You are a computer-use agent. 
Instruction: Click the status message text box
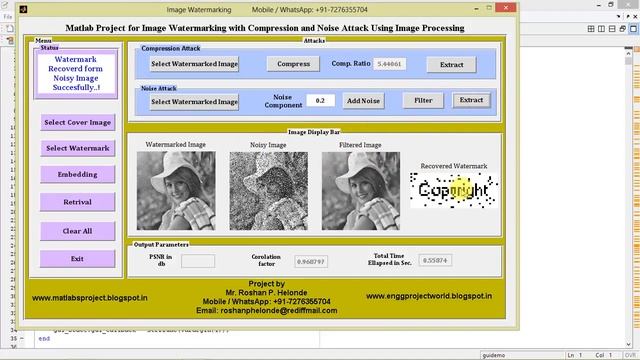[x=76, y=73]
